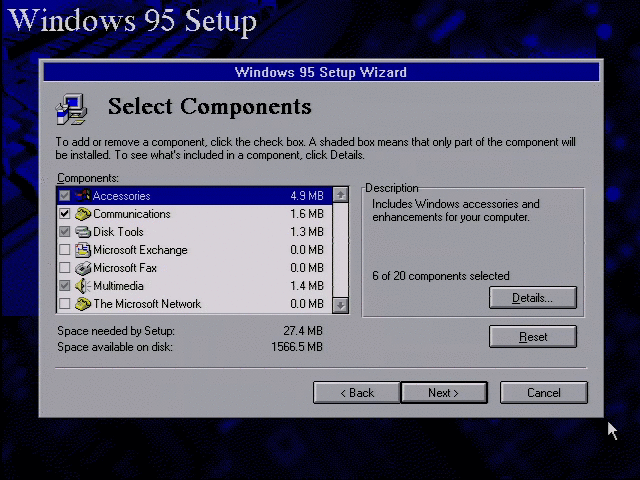Click the 1.4 MB size value

(x=307, y=286)
